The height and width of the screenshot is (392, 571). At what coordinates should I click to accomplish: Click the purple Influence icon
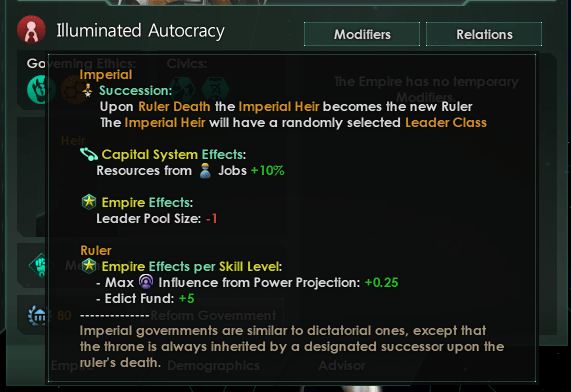pyautogui.click(x=146, y=282)
